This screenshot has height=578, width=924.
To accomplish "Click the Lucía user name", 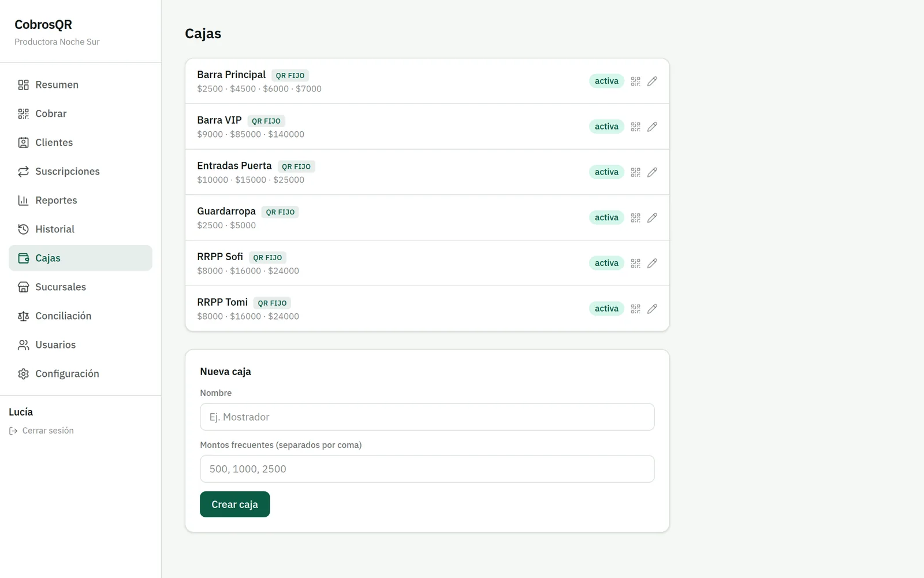I will coord(21,412).
